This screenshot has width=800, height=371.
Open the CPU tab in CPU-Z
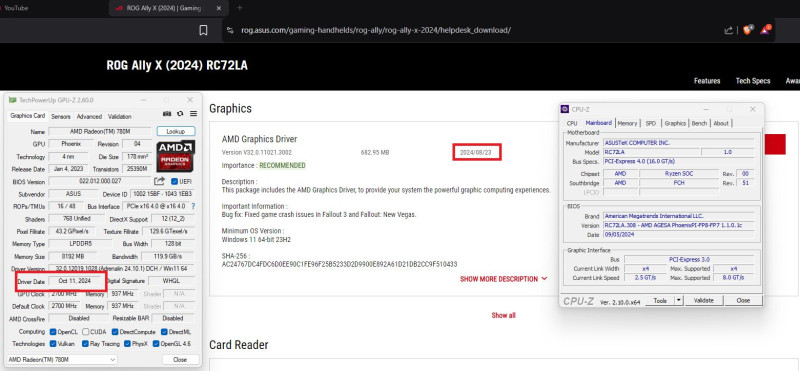tap(572, 123)
